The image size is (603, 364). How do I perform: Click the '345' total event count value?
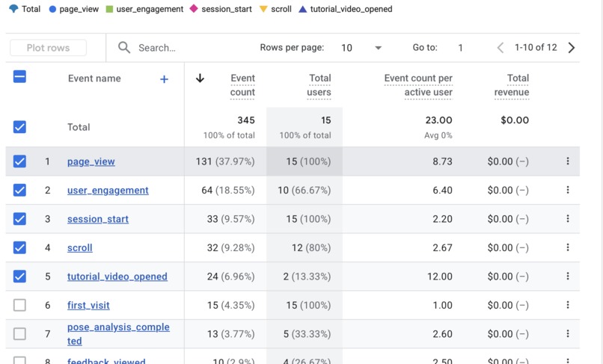(246, 120)
